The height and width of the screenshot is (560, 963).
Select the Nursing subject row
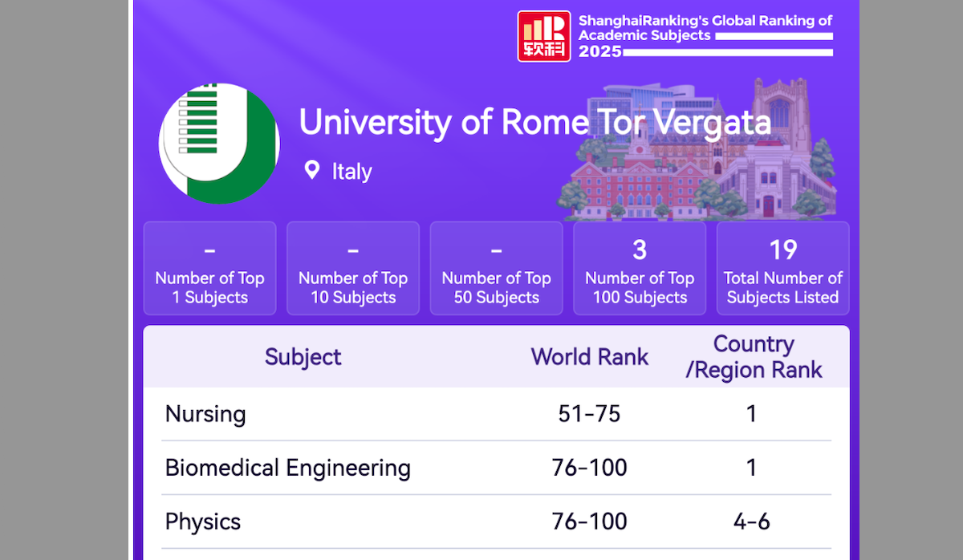click(205, 414)
